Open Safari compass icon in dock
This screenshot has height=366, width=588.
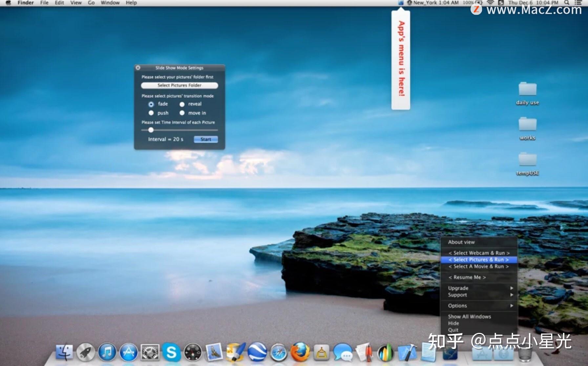pos(278,353)
